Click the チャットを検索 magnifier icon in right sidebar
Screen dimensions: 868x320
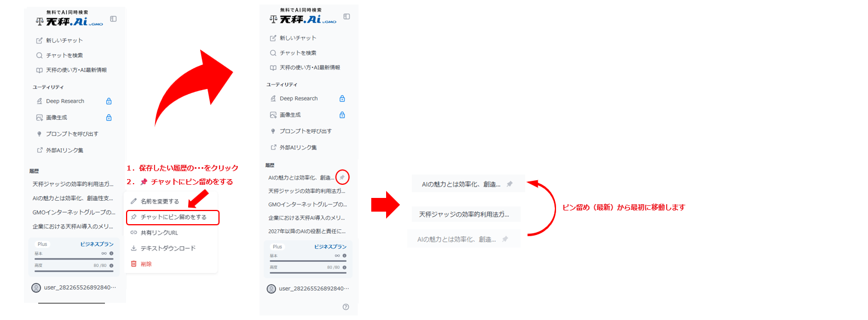pos(273,53)
